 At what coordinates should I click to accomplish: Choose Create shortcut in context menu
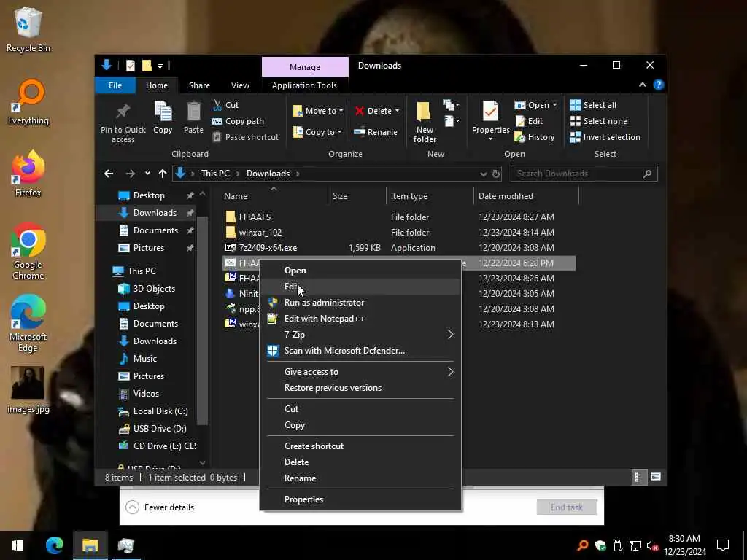point(360,446)
